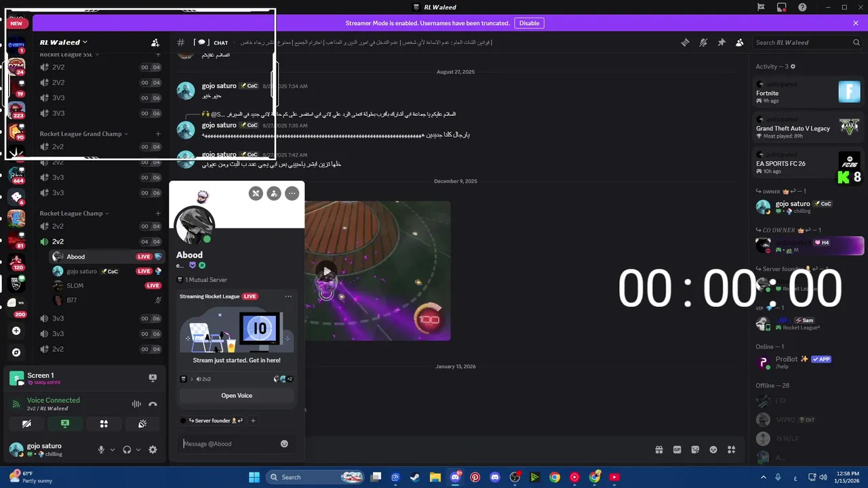Add a server with plus icon
Image resolution: width=868 pixels, height=488 pixels.
click(x=16, y=331)
